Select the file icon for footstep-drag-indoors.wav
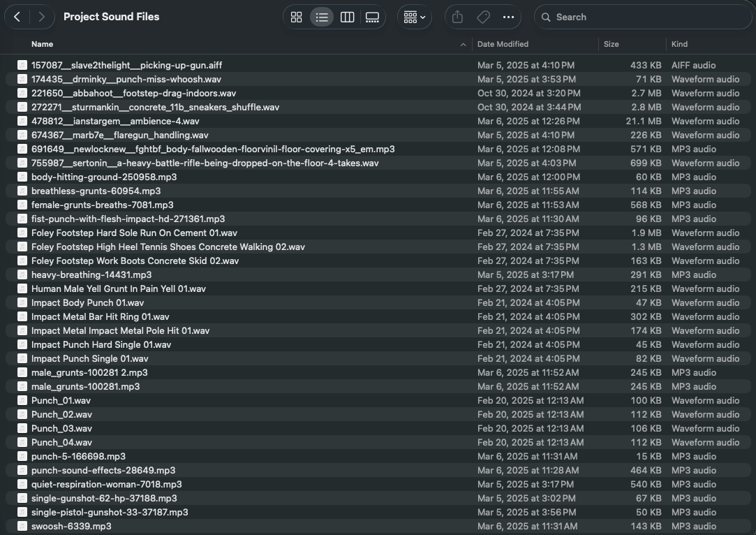This screenshot has height=535, width=756. tap(22, 93)
